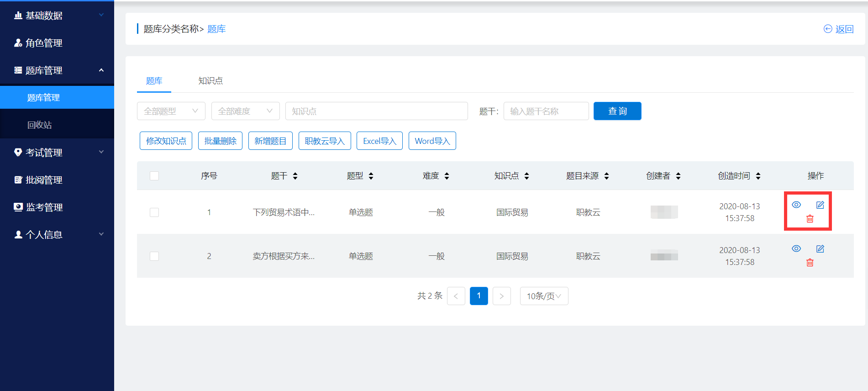
Task: Click the 题库 breadcrumb link
Action: (x=216, y=29)
